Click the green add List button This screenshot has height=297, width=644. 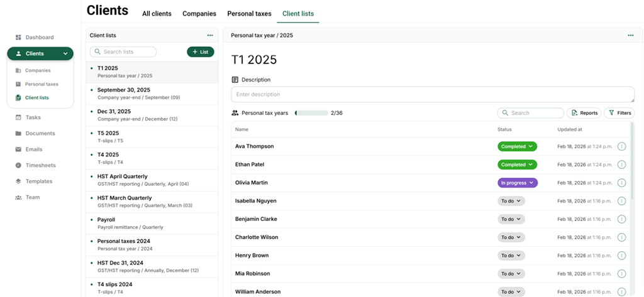point(201,52)
